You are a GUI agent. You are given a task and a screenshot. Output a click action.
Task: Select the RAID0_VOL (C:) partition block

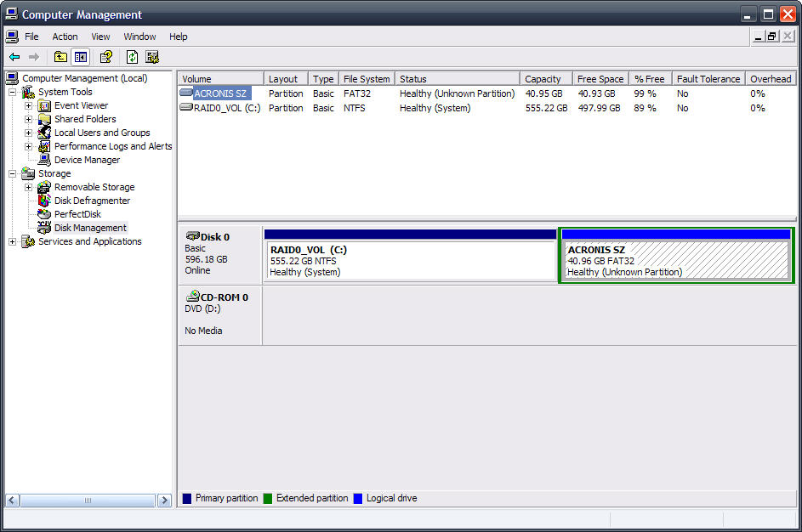pos(410,255)
